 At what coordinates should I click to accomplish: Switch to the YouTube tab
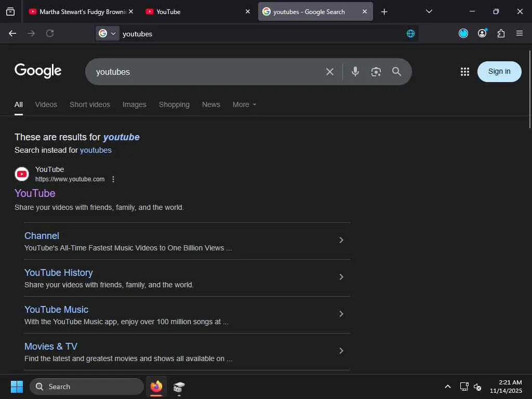point(198,11)
